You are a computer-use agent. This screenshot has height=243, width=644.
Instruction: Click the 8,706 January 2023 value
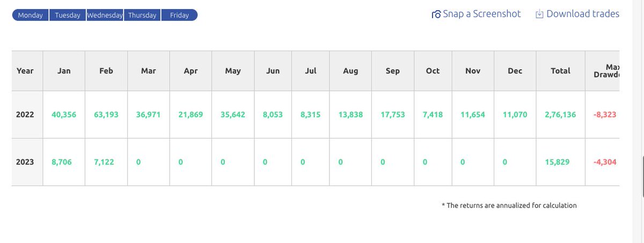(62, 162)
